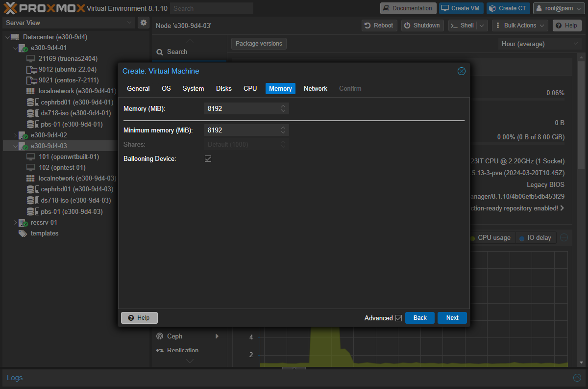Viewport: 588px width, 389px height.
Task: Click the Back button
Action: tap(420, 318)
